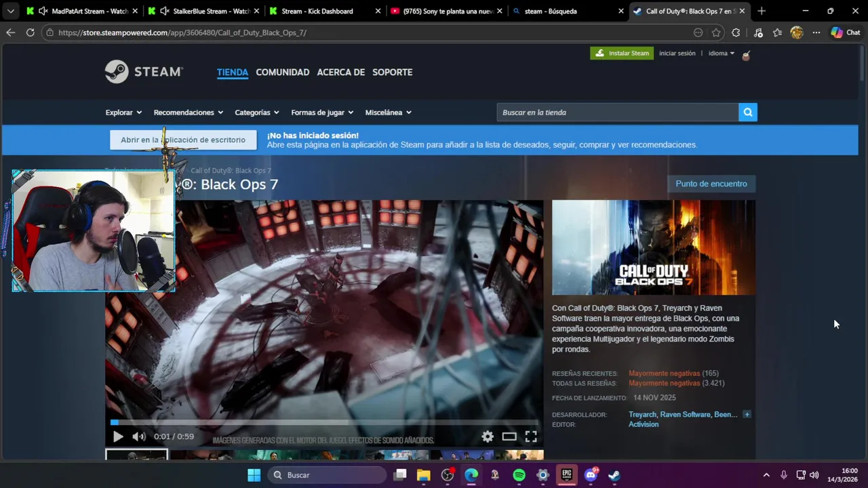
Task: Expand developers list plus button
Action: coord(747,414)
